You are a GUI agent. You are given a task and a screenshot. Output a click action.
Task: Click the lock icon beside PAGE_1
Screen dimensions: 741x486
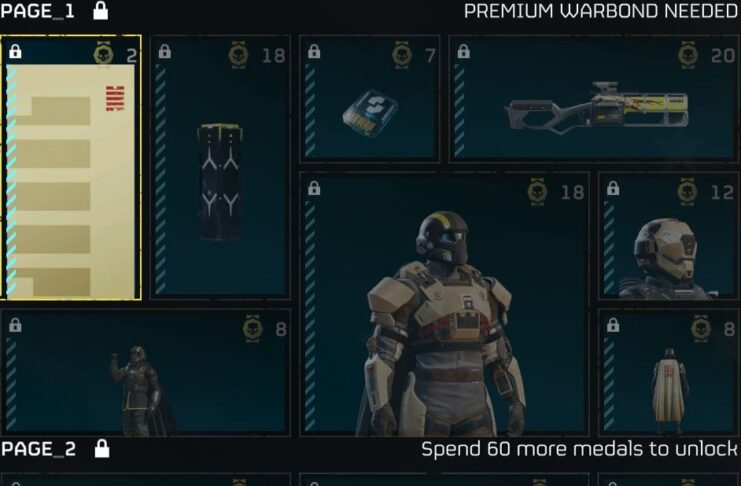pyautogui.click(x=100, y=10)
